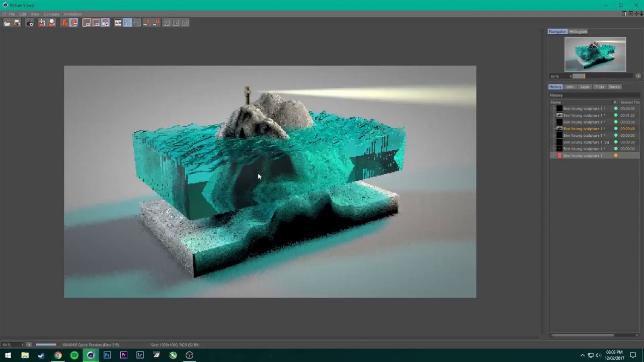Image resolution: width=644 pixels, height=362 pixels.
Task: Click the orange grid-with-arrow toolbar icon
Action: click(x=42, y=23)
